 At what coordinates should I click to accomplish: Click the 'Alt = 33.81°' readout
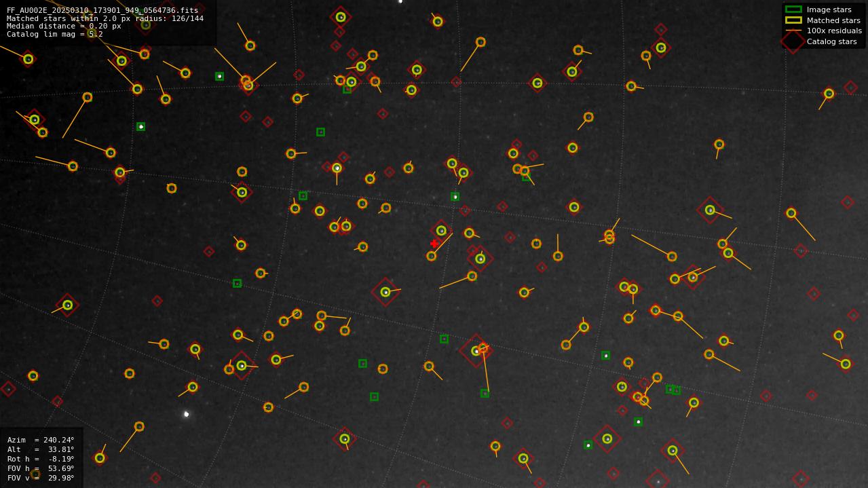tap(41, 449)
